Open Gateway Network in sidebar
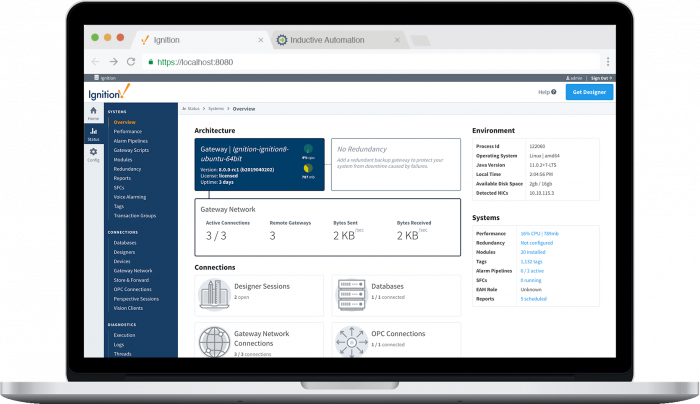Screen dimensions: 700x404 133,271
